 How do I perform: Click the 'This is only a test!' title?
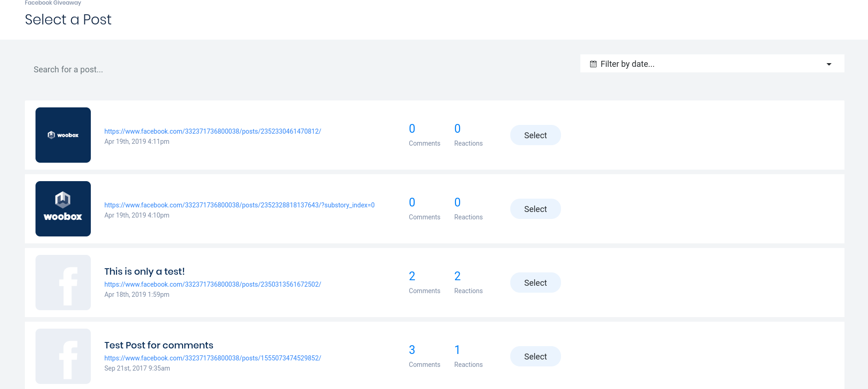click(144, 271)
